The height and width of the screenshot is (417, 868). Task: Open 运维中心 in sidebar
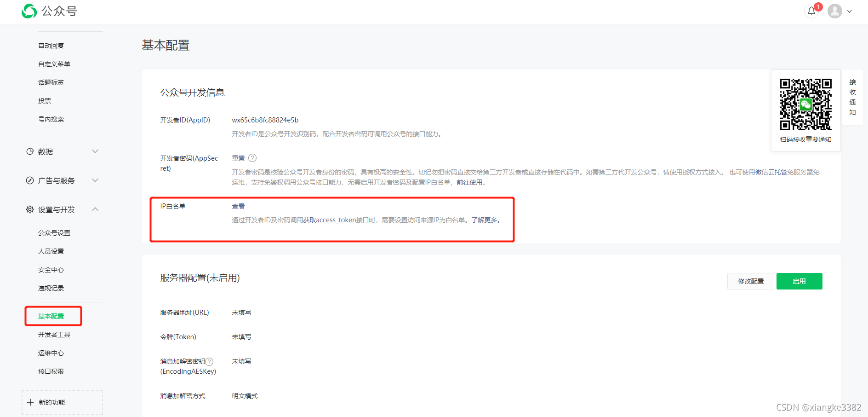(x=51, y=353)
